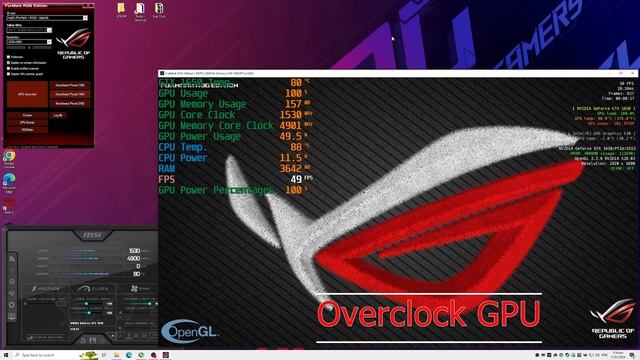The height and width of the screenshot is (360, 640).
Task: Enable the artifact scanner checkbox
Action: (8, 69)
